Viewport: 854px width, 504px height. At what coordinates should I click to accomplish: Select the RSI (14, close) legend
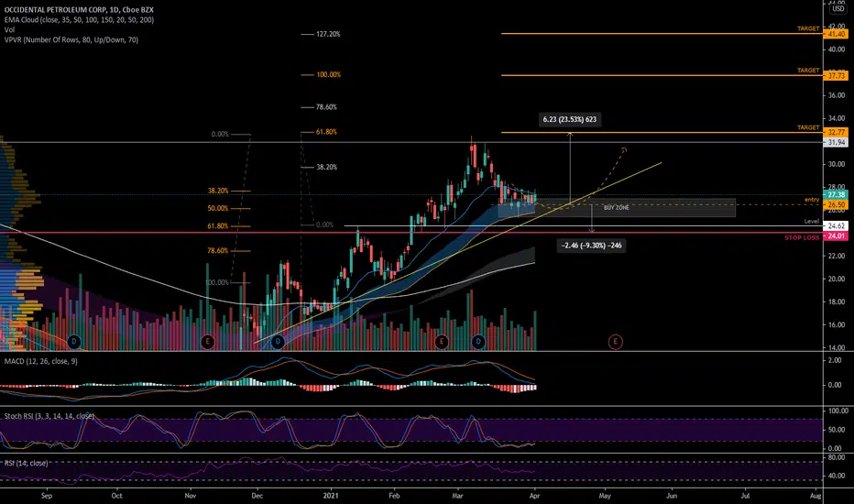click(27, 463)
